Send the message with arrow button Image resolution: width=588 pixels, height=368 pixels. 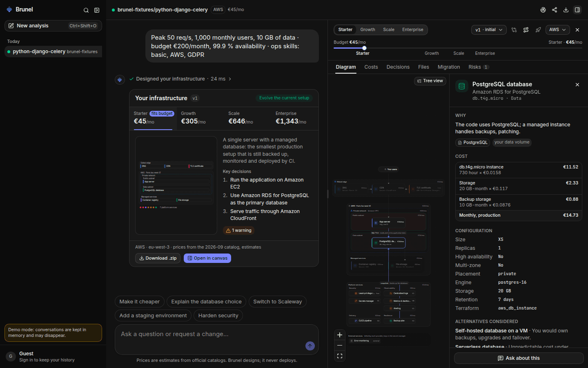310,346
